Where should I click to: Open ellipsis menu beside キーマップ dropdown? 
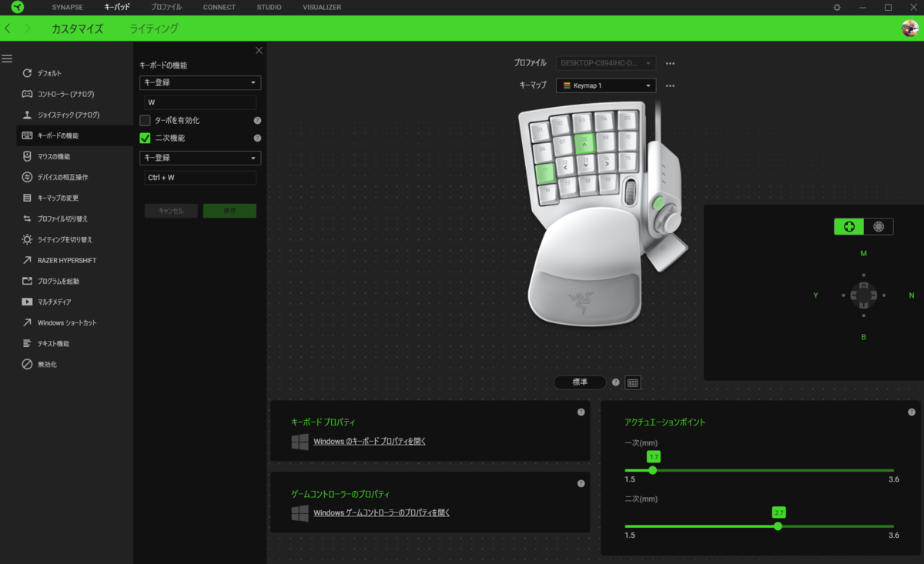[x=670, y=86]
